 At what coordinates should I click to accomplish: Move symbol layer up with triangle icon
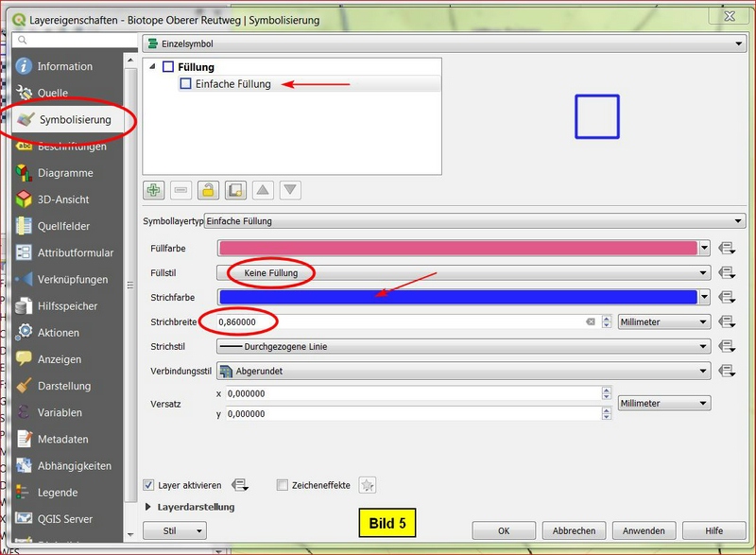(263, 190)
